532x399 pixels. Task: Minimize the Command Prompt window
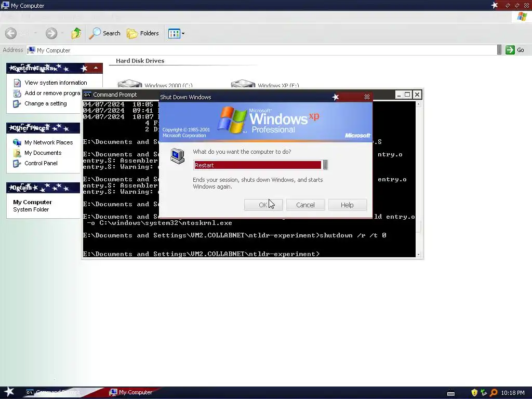click(399, 95)
